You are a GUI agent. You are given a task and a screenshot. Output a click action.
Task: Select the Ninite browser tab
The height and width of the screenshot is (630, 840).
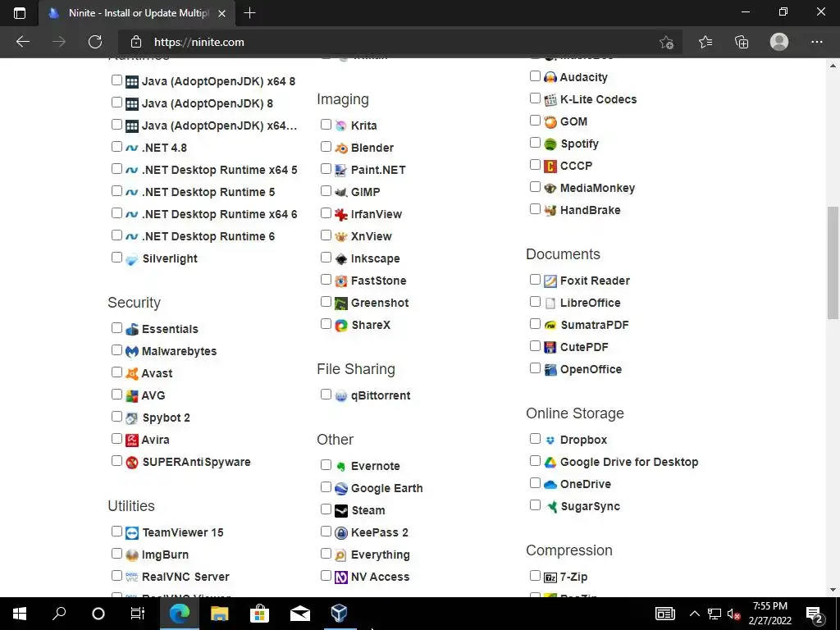137,13
